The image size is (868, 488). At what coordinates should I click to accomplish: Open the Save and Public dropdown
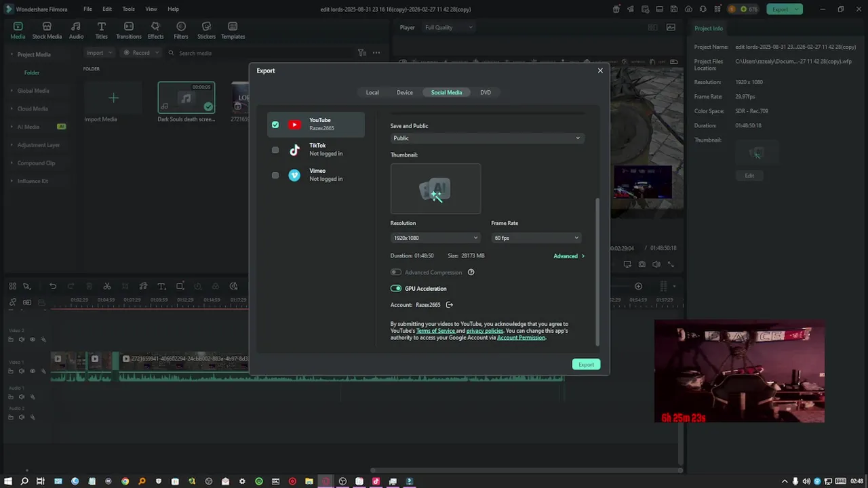click(x=487, y=138)
